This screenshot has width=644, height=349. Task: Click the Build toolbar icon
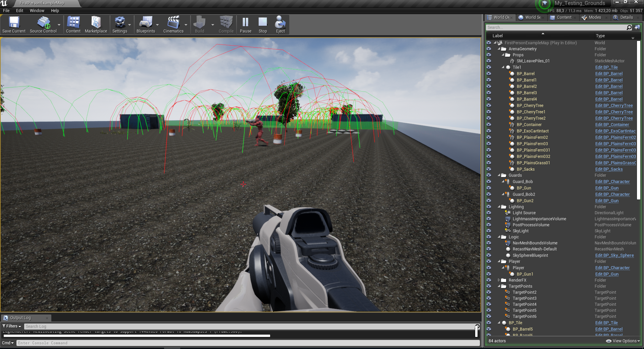(x=199, y=25)
